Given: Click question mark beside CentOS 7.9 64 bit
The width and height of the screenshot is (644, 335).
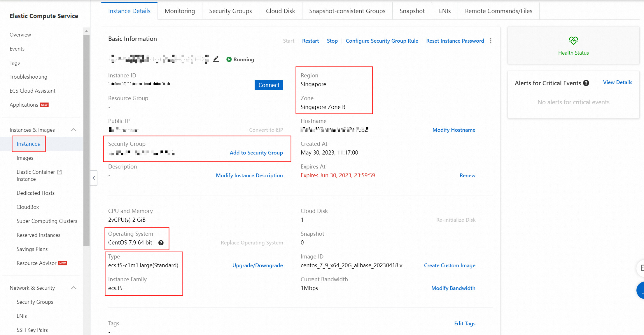Looking at the screenshot, I should click(x=161, y=243).
